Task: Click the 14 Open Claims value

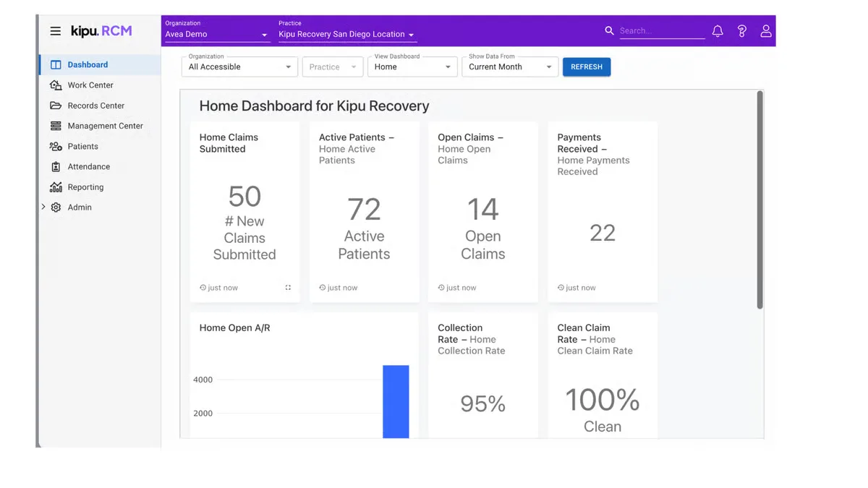Action: tap(482, 210)
